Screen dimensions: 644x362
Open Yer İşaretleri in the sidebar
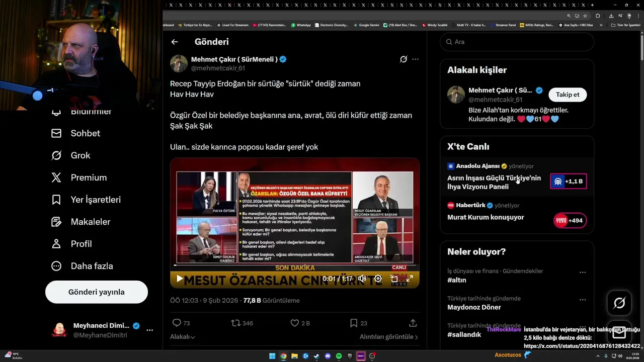86,200
